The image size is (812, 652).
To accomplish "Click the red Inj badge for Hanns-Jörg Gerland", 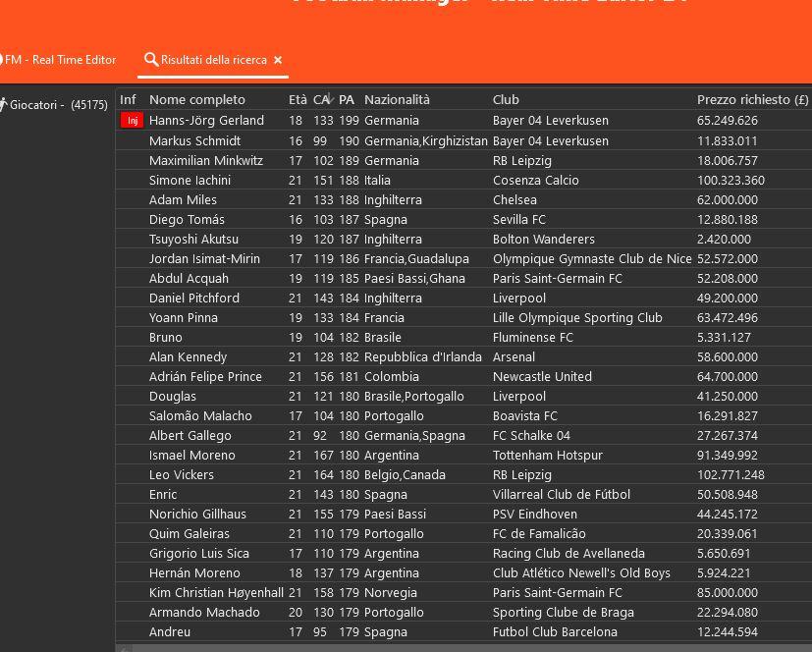I will pyautogui.click(x=131, y=121).
